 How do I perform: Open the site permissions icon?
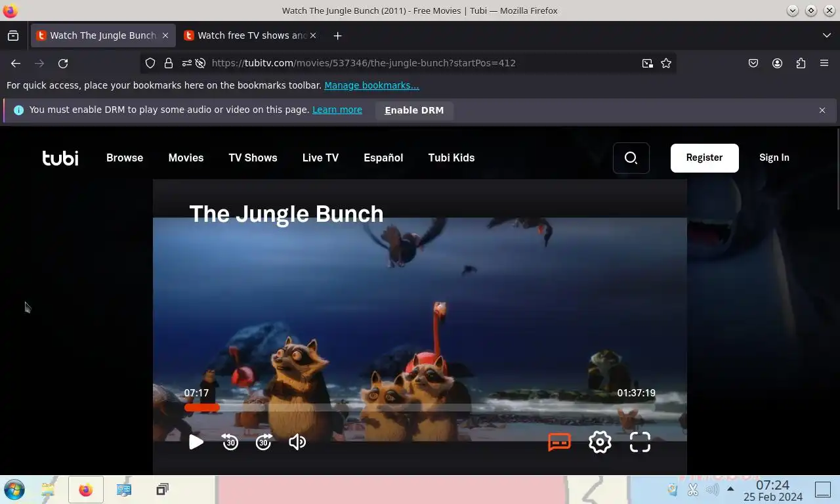coord(187,63)
